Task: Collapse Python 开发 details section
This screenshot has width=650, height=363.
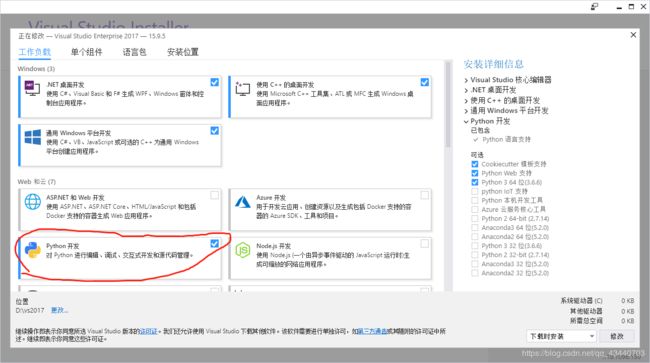Action: [x=466, y=121]
